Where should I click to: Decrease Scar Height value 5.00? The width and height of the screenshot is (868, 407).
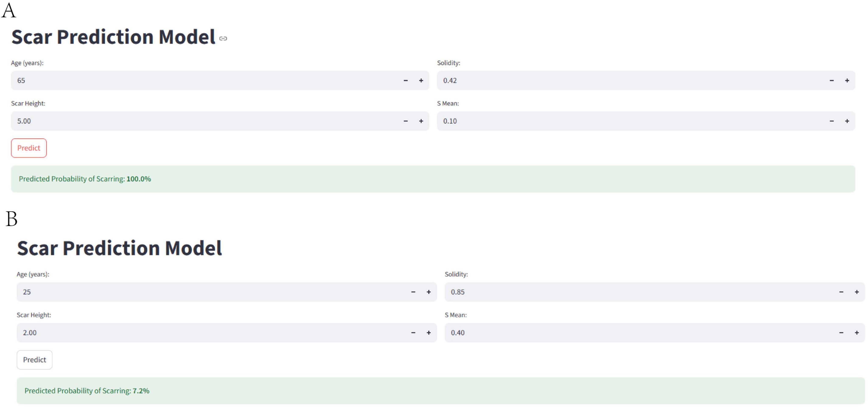[x=406, y=121]
